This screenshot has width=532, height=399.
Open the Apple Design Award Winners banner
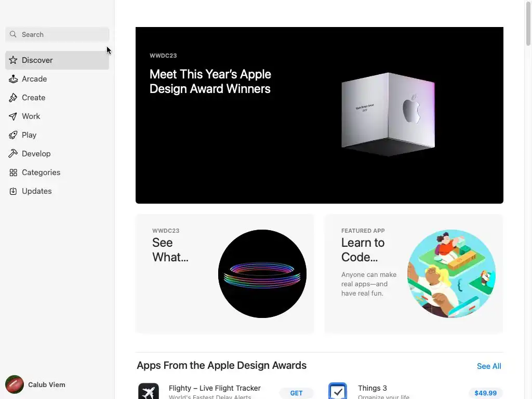(320, 115)
